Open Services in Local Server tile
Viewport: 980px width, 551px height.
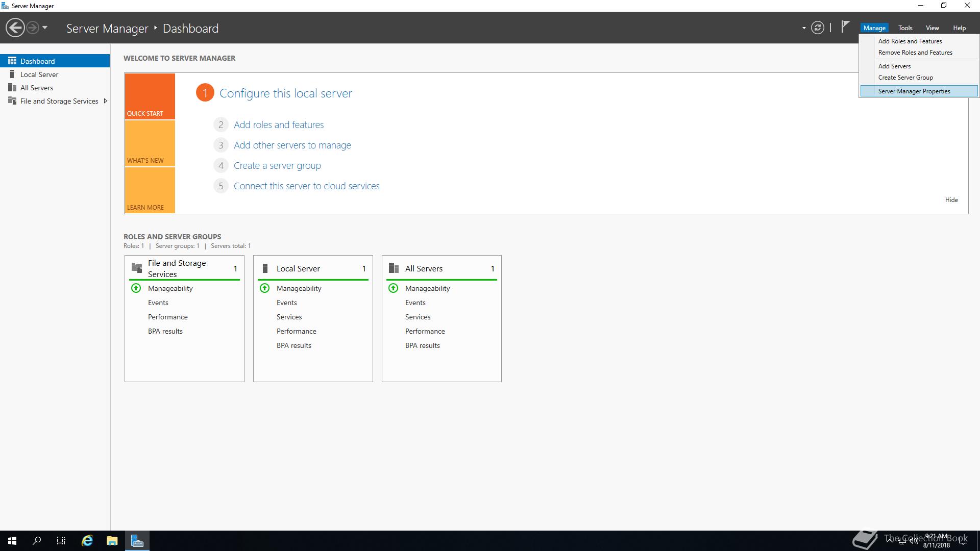pos(289,317)
